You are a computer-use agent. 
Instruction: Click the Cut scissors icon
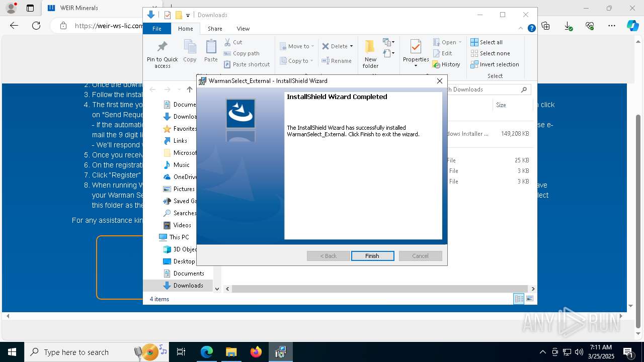click(x=227, y=42)
